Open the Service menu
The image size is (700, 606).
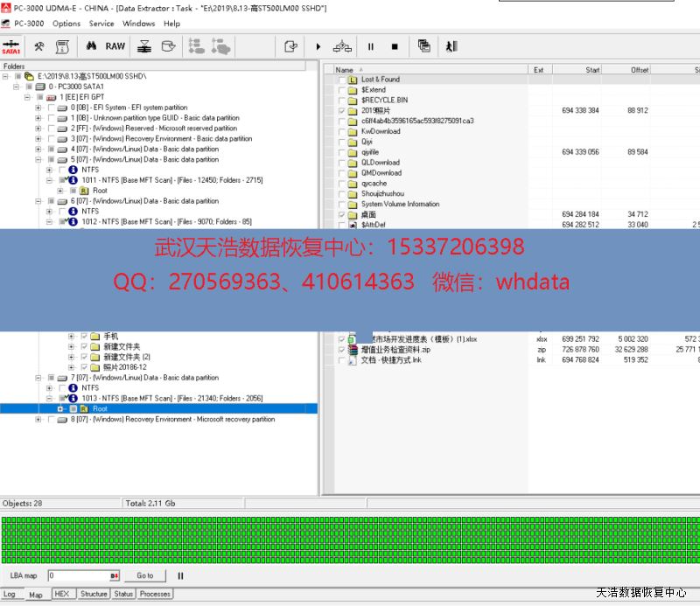101,24
